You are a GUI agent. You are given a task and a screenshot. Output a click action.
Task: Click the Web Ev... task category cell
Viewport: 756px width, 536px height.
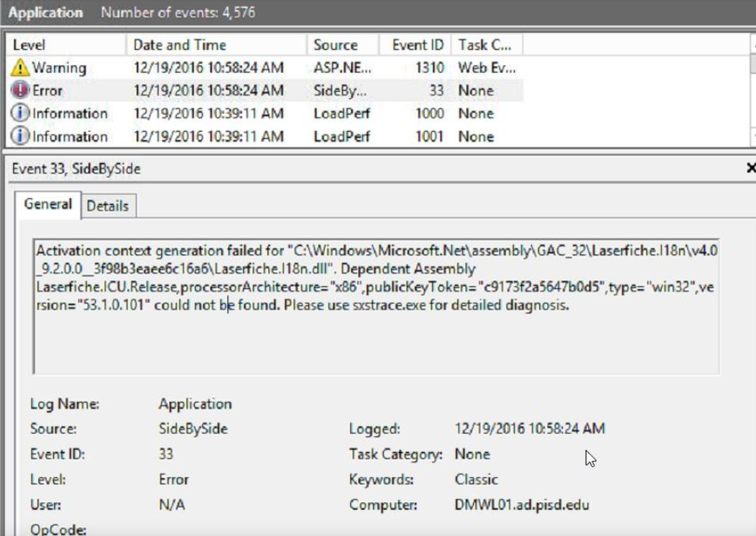(487, 67)
